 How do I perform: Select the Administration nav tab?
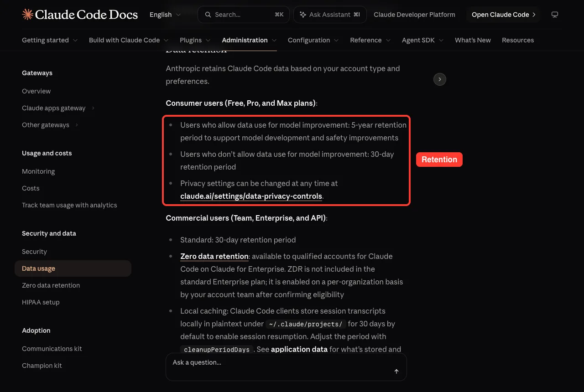(x=249, y=40)
